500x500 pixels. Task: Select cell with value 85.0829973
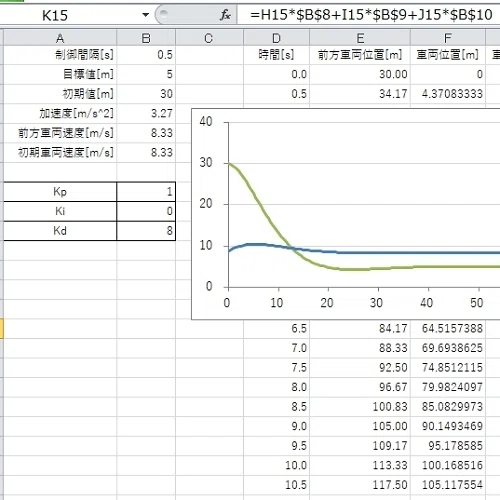coord(448,407)
